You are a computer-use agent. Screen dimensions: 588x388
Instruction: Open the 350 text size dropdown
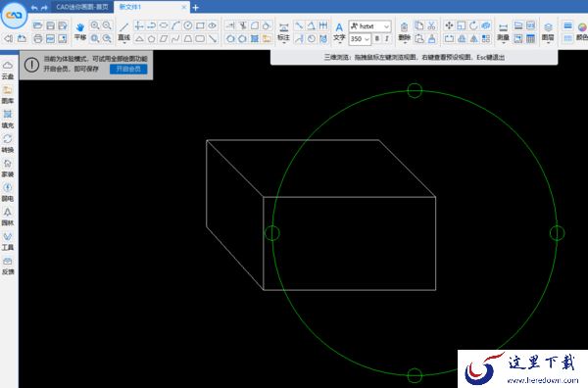click(360, 38)
